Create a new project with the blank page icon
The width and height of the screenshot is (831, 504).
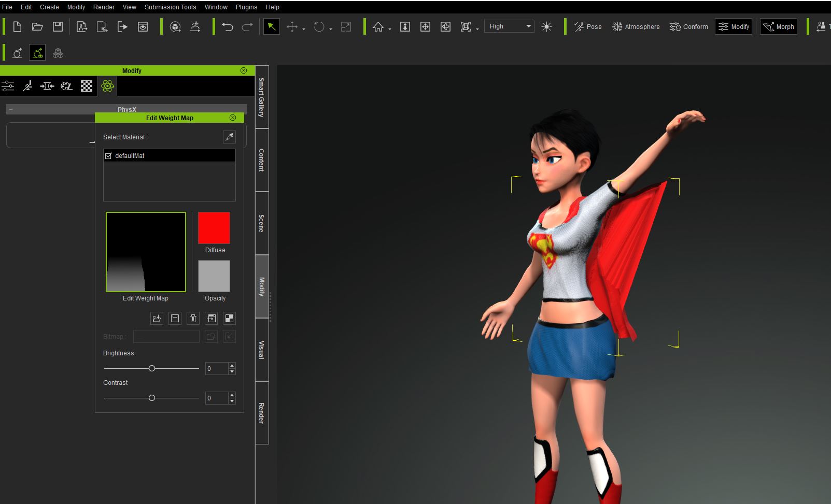point(17,27)
